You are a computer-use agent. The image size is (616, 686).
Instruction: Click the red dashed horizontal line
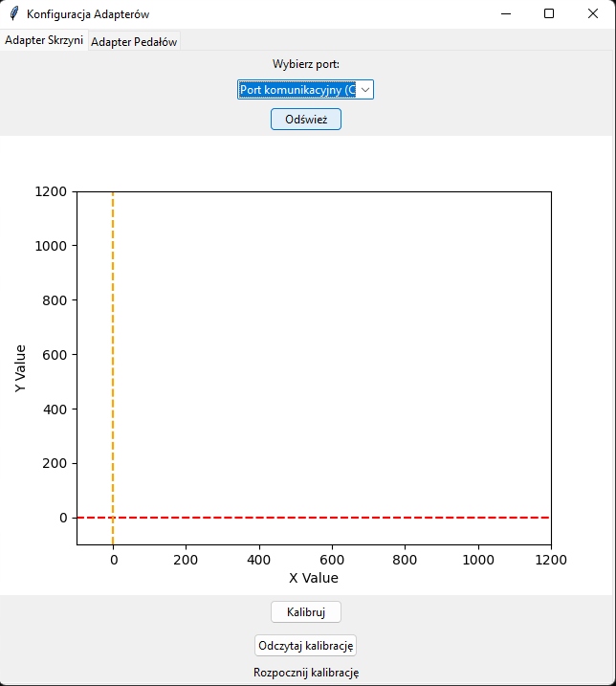tap(335, 518)
